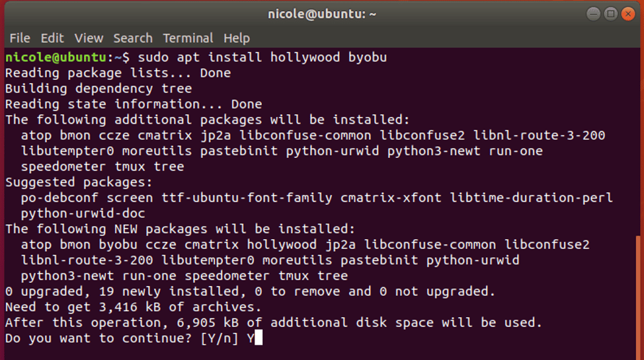The image size is (644, 360).
Task: Click the 'Need to get 3,416 kB' line
Action: tap(133, 307)
